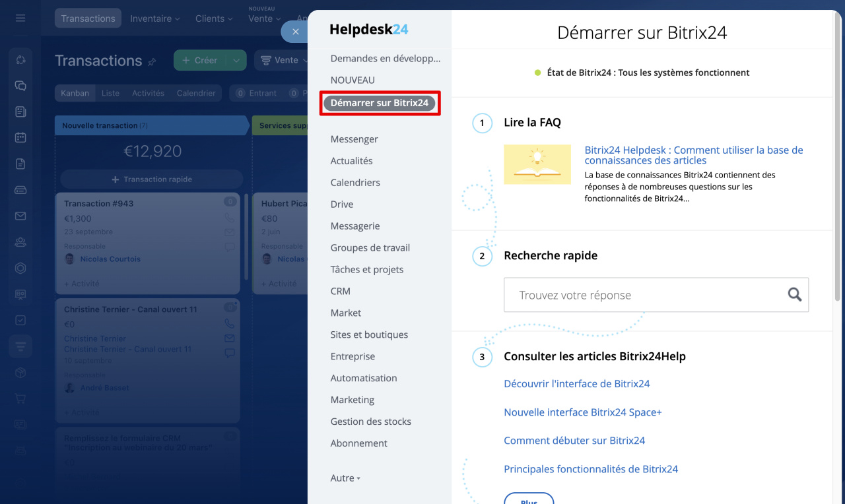Expand the Inventaire menu
The width and height of the screenshot is (845, 504).
click(x=154, y=18)
